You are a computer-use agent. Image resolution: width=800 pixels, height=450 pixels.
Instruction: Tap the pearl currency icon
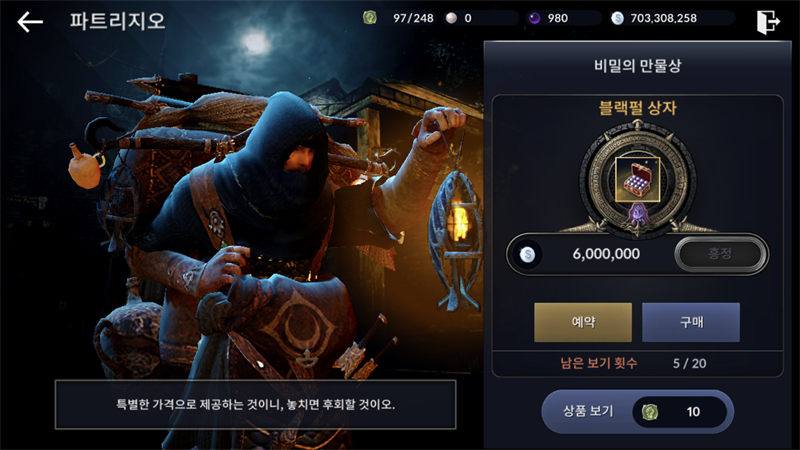(451, 18)
